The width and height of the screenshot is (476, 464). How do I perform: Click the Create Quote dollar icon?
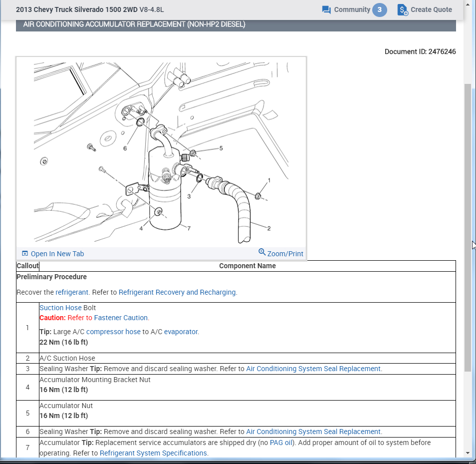(x=403, y=9)
